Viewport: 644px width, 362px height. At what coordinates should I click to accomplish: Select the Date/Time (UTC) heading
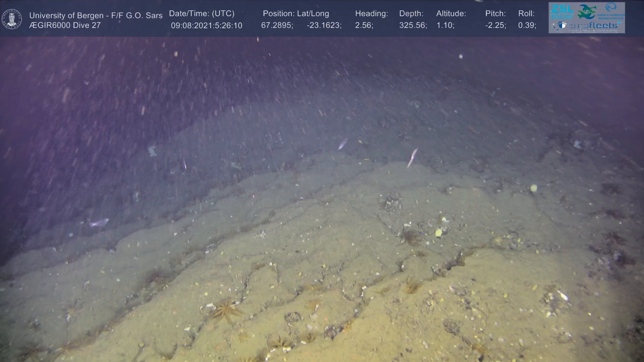pos(202,13)
